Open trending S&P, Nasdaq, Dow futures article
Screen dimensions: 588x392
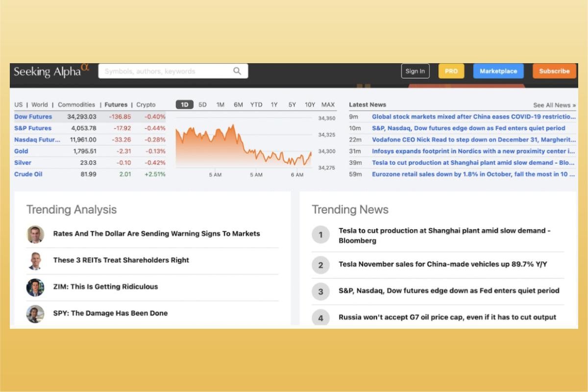[x=449, y=291]
